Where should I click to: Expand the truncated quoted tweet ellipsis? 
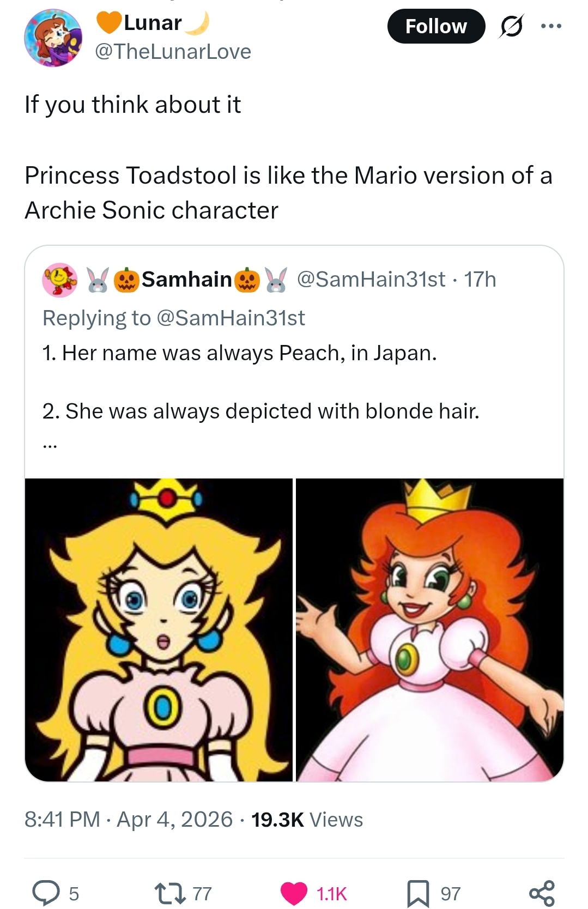(49, 446)
